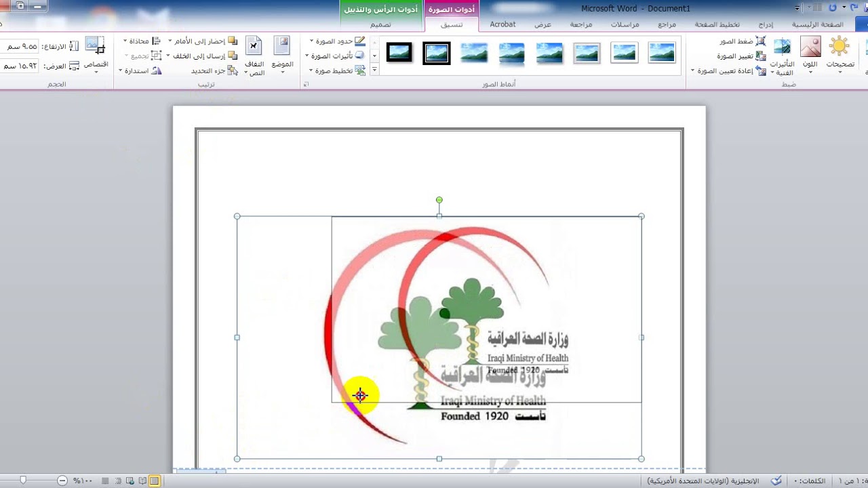Image resolution: width=868 pixels, height=488 pixels.
Task: Switch to Web Layout view
Action: (130, 481)
